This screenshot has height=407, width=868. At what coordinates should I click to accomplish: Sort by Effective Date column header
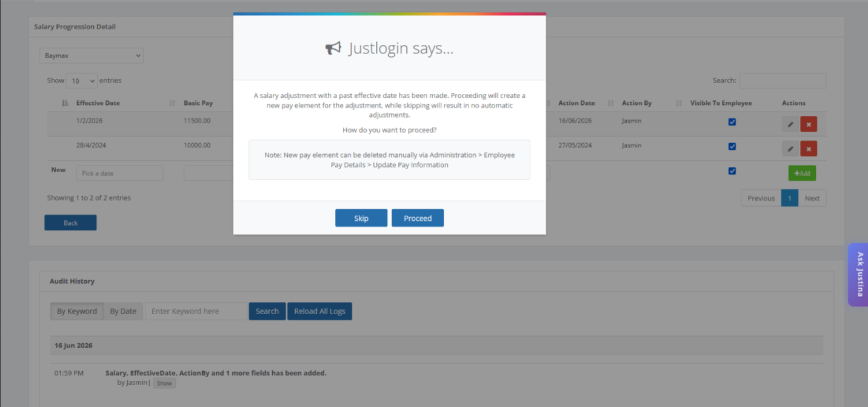click(x=98, y=103)
